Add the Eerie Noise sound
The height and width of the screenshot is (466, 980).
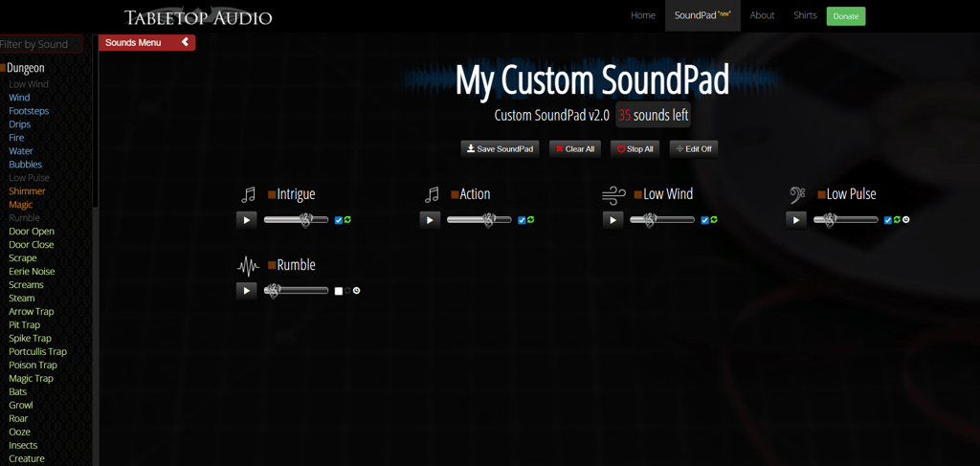tap(32, 271)
